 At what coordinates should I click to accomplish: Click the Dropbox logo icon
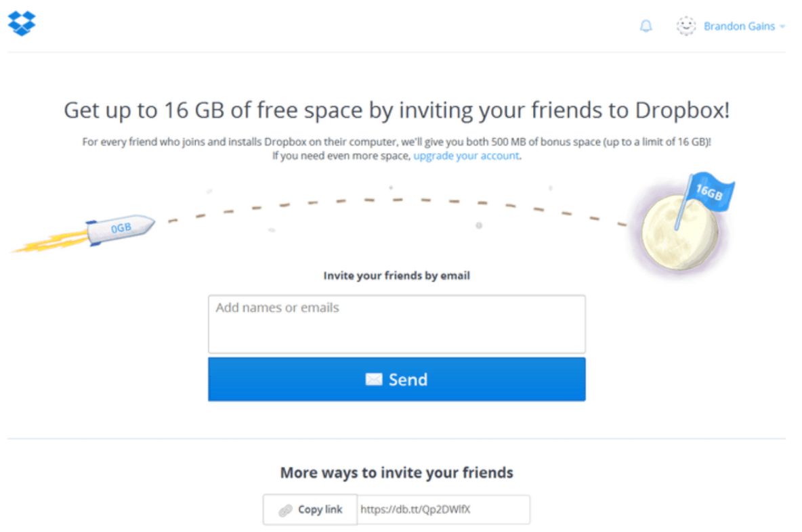(22, 24)
